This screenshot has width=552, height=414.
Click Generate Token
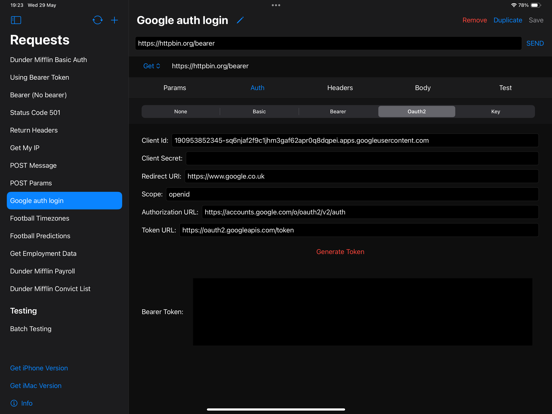340,252
